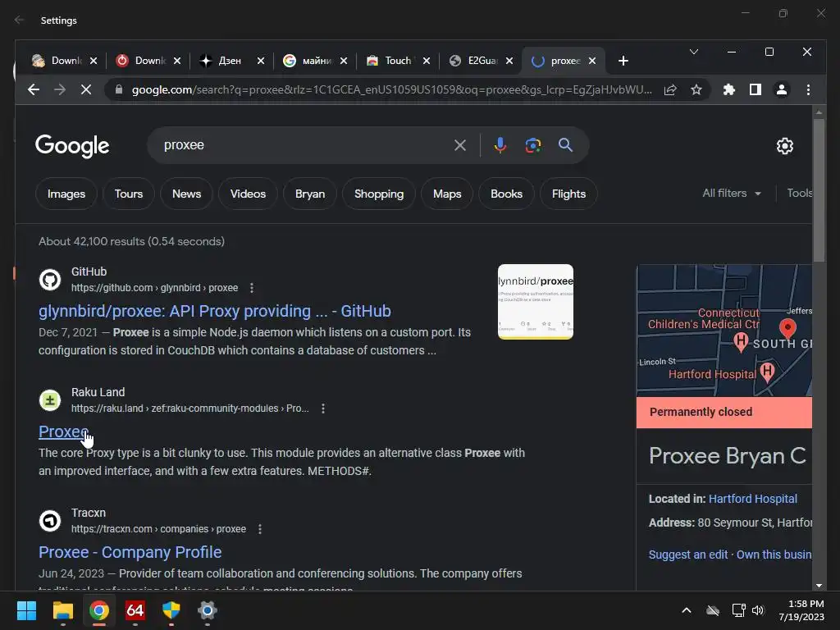Click the GitHub favicon in results
840x630 pixels.
(x=50, y=280)
